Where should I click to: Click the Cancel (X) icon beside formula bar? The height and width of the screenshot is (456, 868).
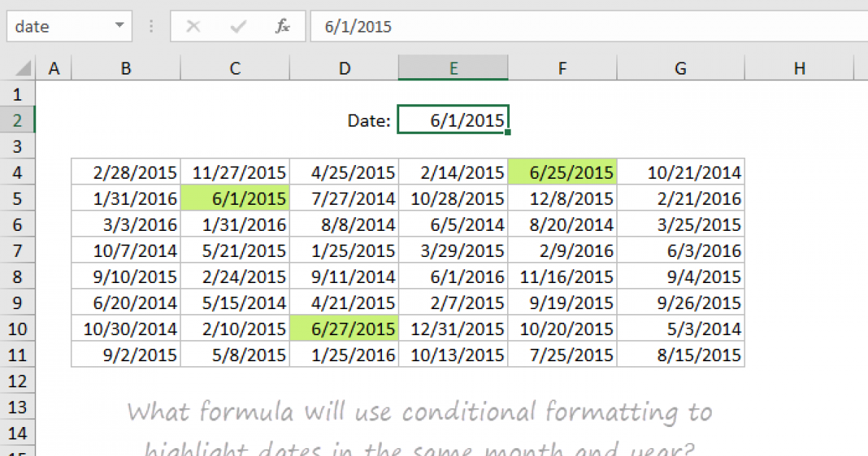tap(194, 26)
